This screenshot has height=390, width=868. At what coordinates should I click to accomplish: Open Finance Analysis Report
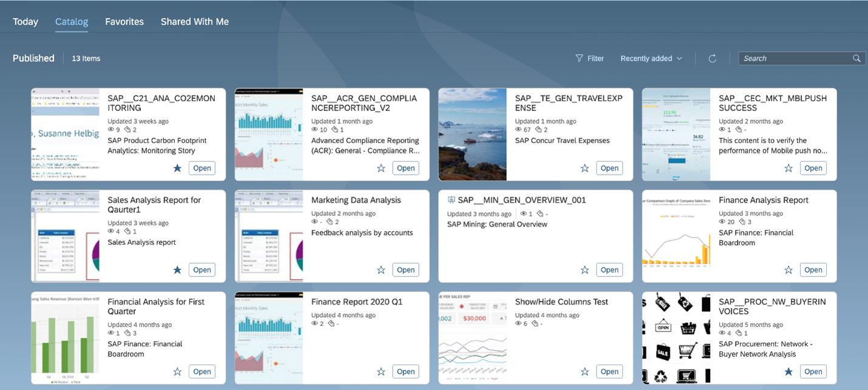813,270
